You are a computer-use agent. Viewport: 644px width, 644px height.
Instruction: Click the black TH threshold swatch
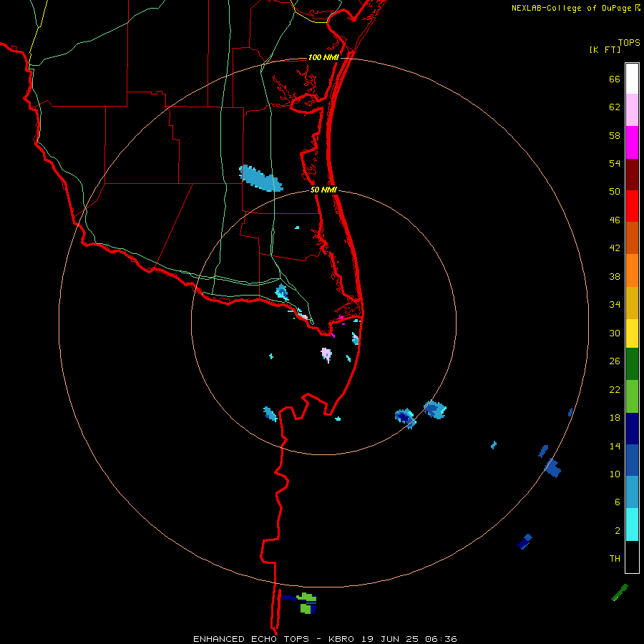point(632,557)
